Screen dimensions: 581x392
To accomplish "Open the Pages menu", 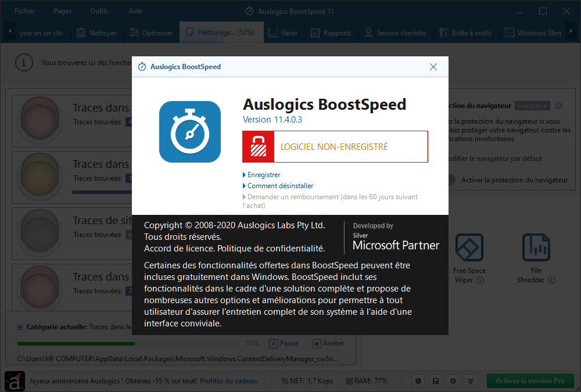I will [x=62, y=11].
